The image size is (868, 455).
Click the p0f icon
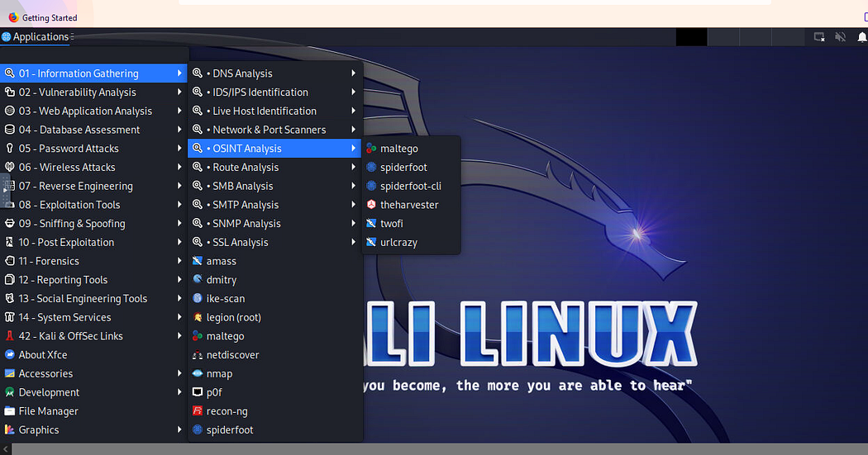[198, 392]
